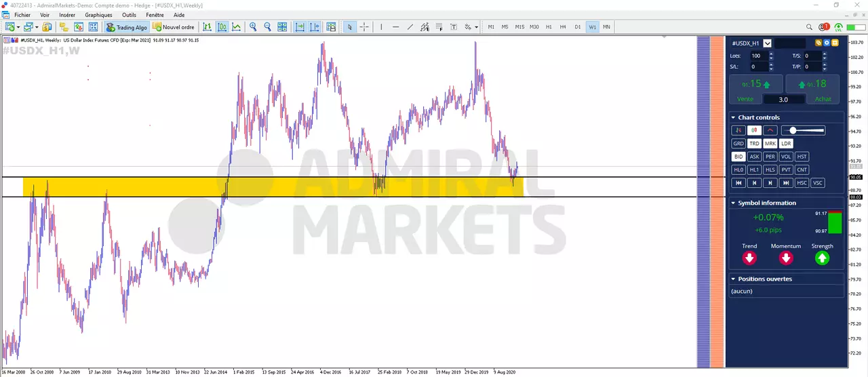Screen dimensions: 868x377
Task: Click the Achat buy button at 91.18
Action: [812, 89]
